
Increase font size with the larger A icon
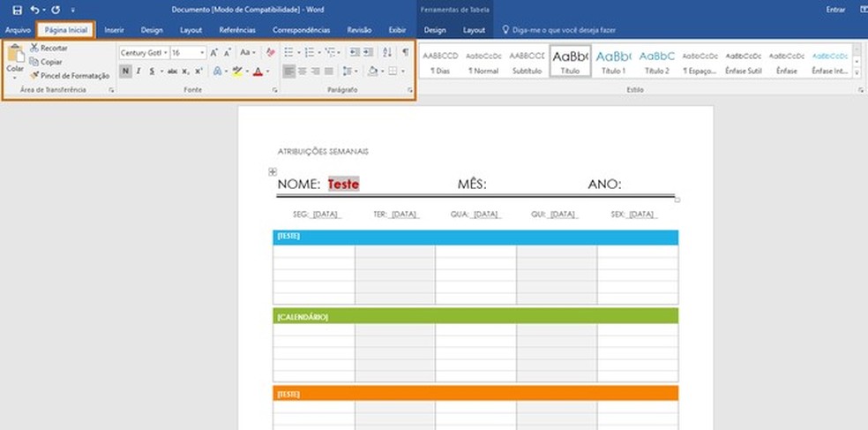click(213, 53)
